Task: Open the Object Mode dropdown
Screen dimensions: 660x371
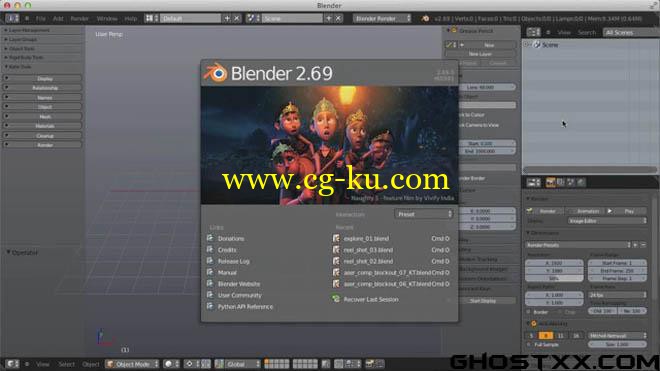Action: click(x=132, y=364)
